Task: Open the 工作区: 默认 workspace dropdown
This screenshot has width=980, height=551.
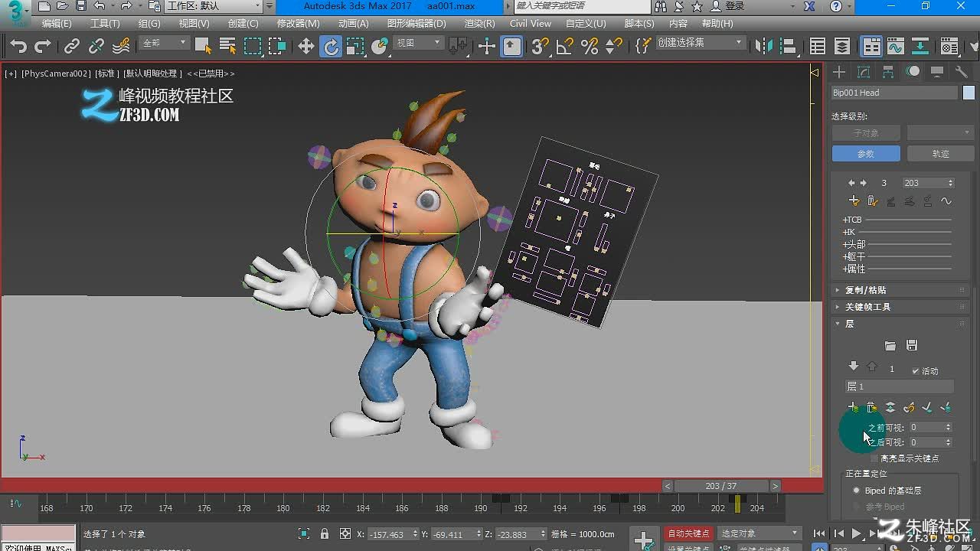Action: [214, 6]
